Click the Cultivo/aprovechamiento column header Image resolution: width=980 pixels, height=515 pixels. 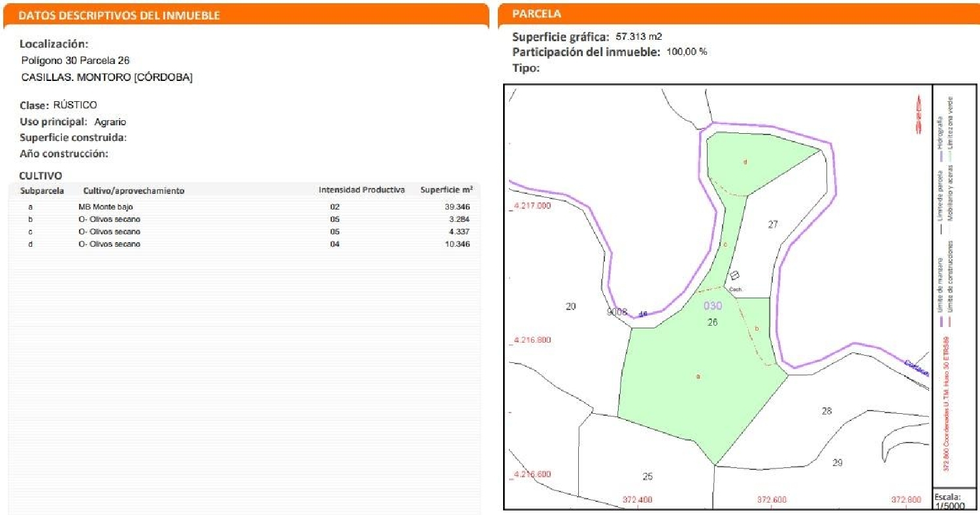click(134, 191)
